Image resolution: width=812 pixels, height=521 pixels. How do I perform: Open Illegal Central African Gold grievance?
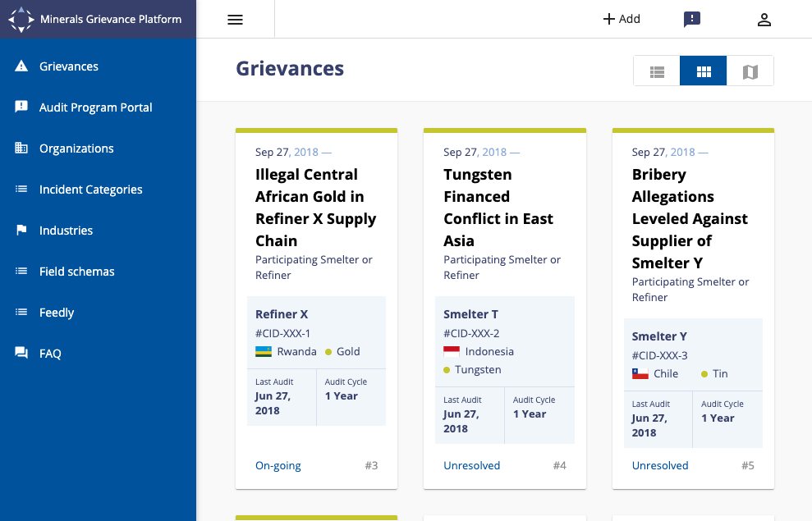(x=315, y=208)
